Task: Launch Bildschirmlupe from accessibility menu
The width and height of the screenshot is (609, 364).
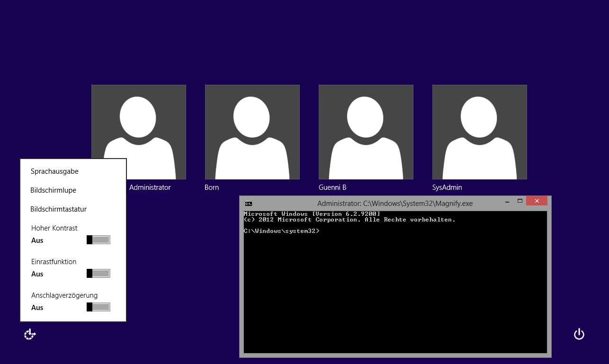Action: tap(53, 190)
